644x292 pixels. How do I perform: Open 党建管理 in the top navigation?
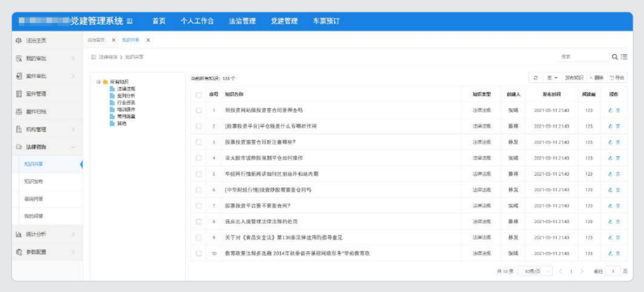tap(284, 21)
